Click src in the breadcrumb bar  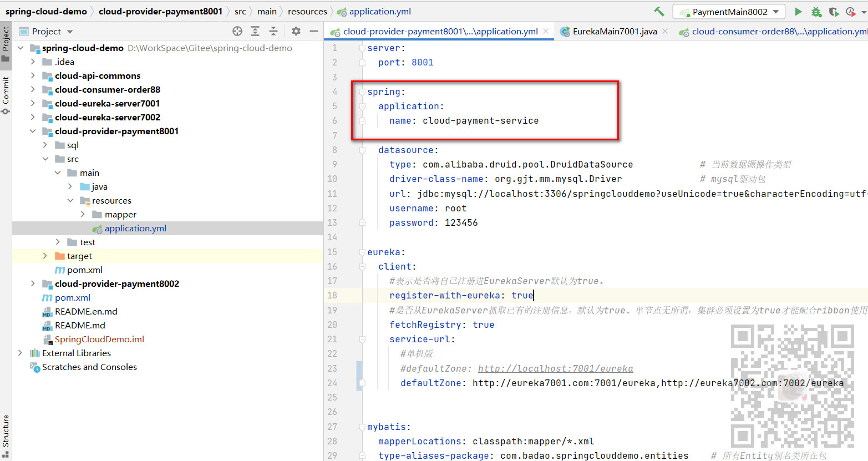tap(240, 11)
